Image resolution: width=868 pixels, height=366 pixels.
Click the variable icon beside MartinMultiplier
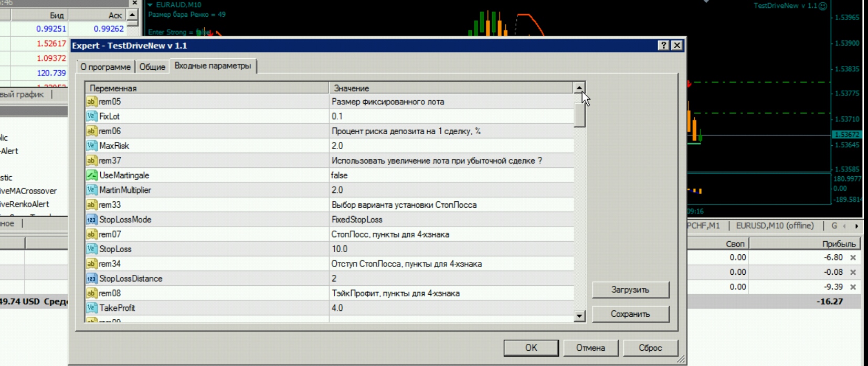[x=91, y=190]
